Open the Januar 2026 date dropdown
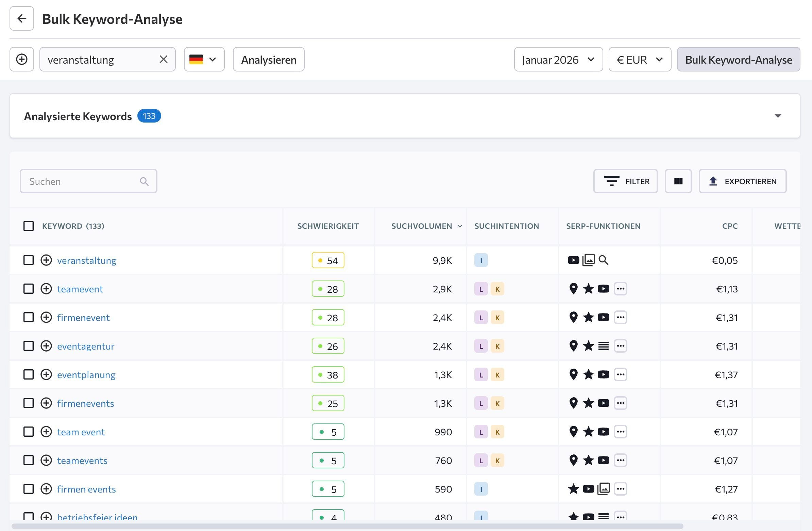 559,59
